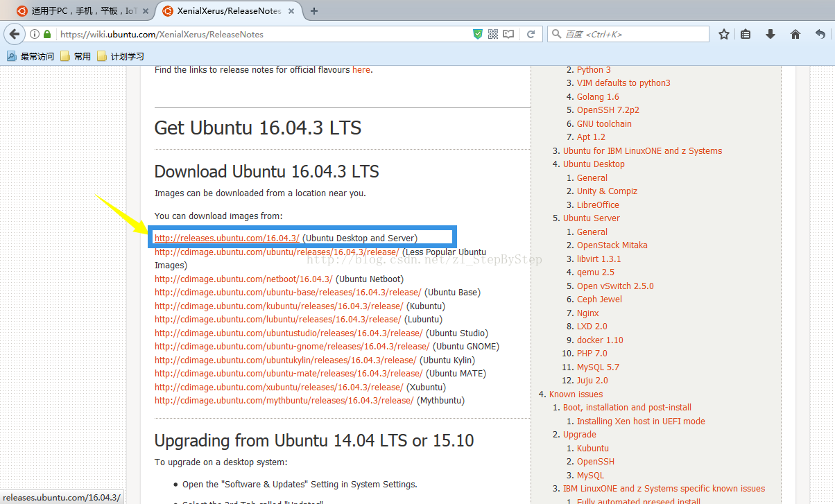Open the 最常访问 bookmarks folder
This screenshot has width=835, height=504.
click(x=30, y=56)
